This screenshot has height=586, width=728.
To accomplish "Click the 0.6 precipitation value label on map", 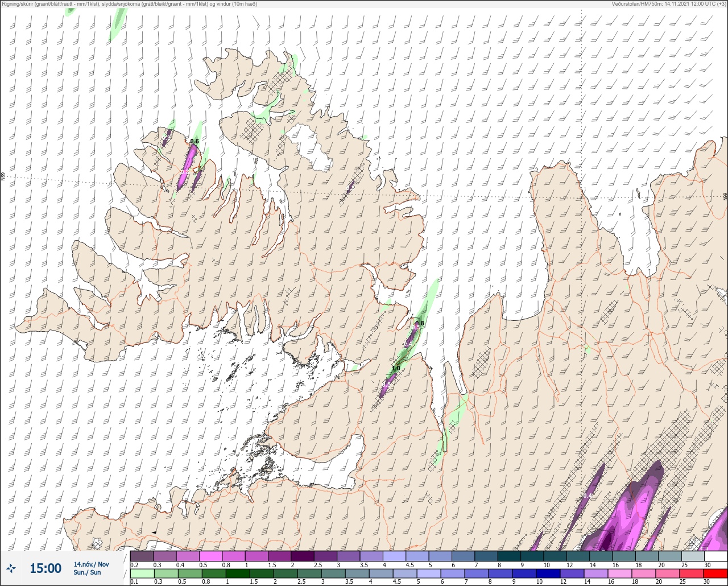I will (195, 141).
